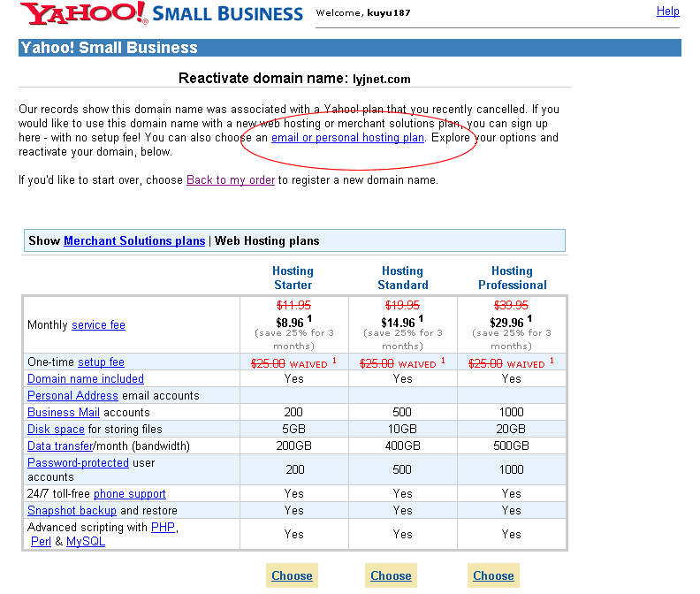The height and width of the screenshot is (594, 700).
Task: Click the kuyu187 username in the welcome text
Action: [x=389, y=13]
